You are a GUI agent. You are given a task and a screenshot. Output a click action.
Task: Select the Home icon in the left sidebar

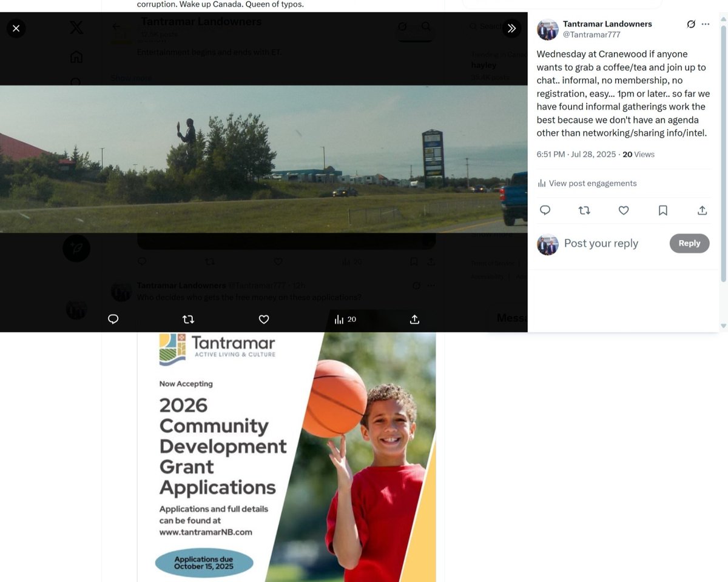tap(75, 56)
